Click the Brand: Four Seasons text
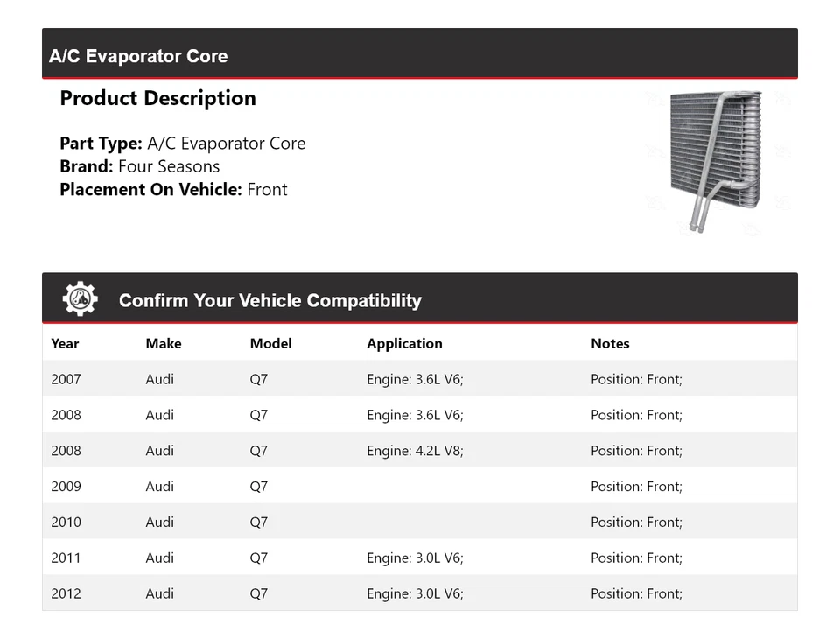This screenshot has width=840, height=639. (140, 166)
